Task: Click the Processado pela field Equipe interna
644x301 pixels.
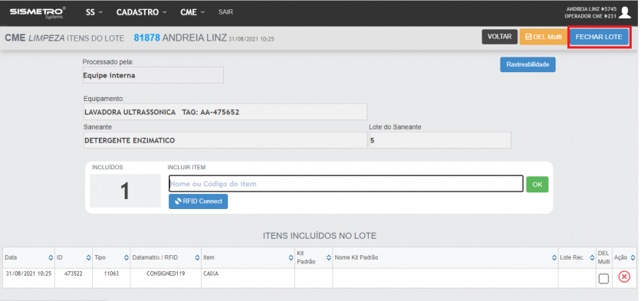Action: click(x=153, y=76)
